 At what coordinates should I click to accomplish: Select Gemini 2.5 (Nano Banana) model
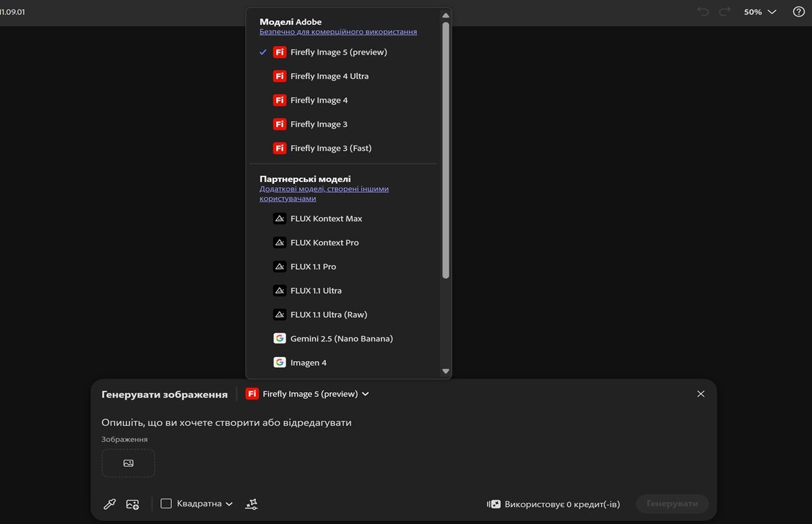341,339
